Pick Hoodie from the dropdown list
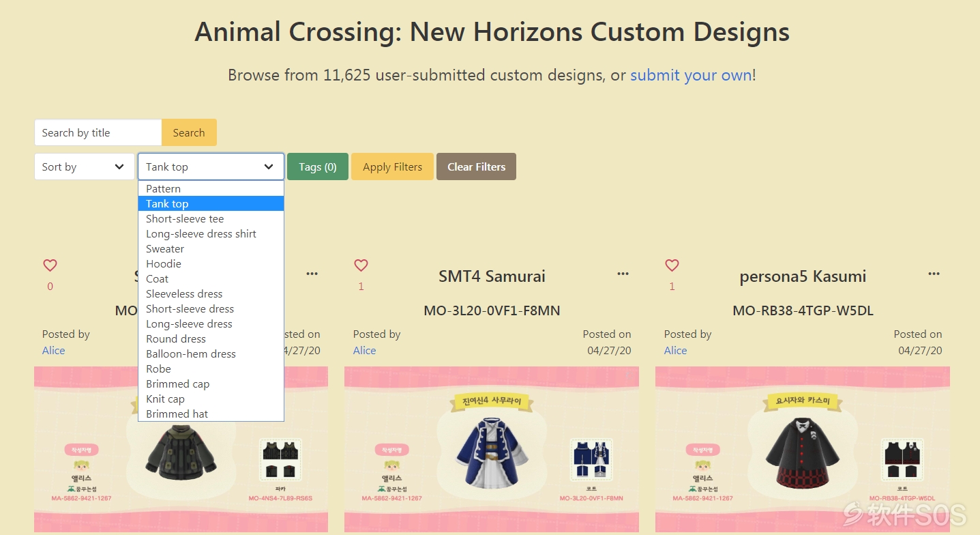 pyautogui.click(x=211, y=263)
